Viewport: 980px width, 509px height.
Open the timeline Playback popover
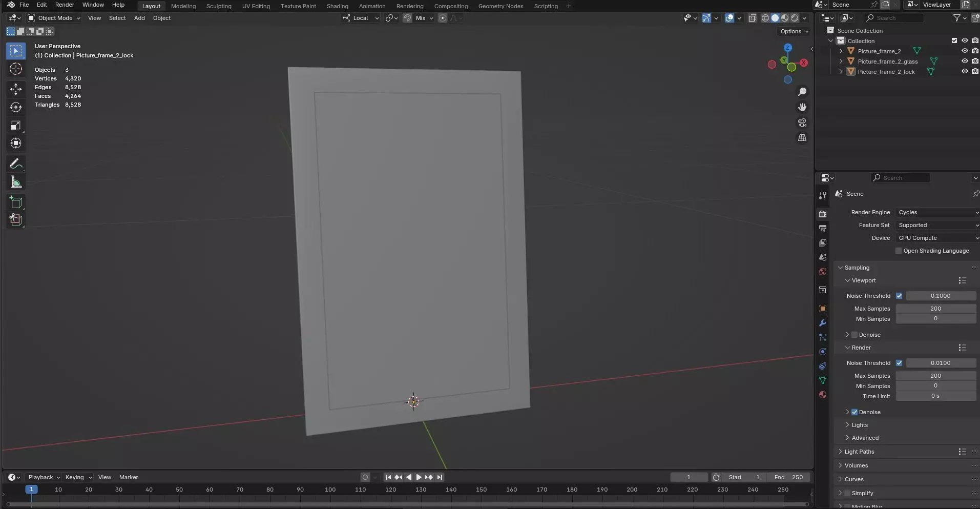44,477
